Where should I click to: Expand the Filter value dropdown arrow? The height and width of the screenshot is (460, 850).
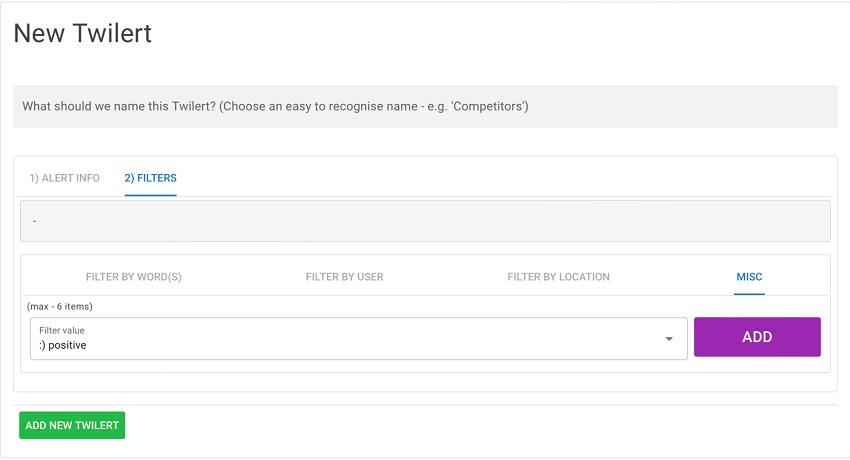[x=669, y=339]
